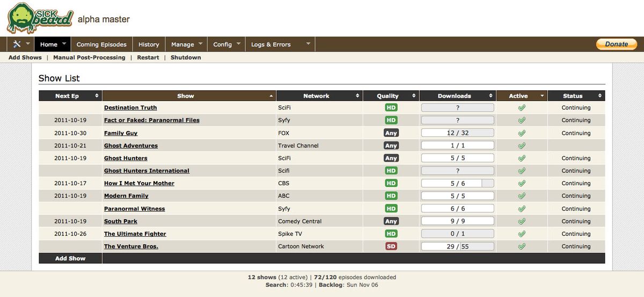
Task: Expand the Manage menu dropdown arrow
Action: pos(201,44)
